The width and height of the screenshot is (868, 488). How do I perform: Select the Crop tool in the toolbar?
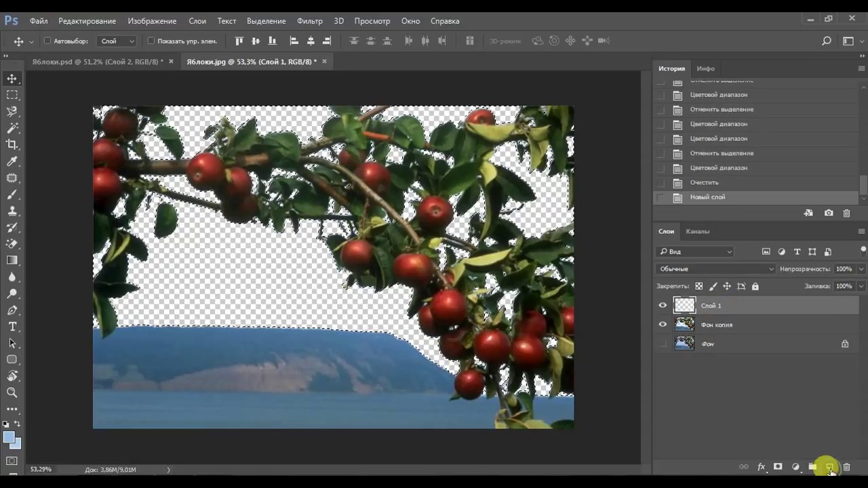coord(12,144)
